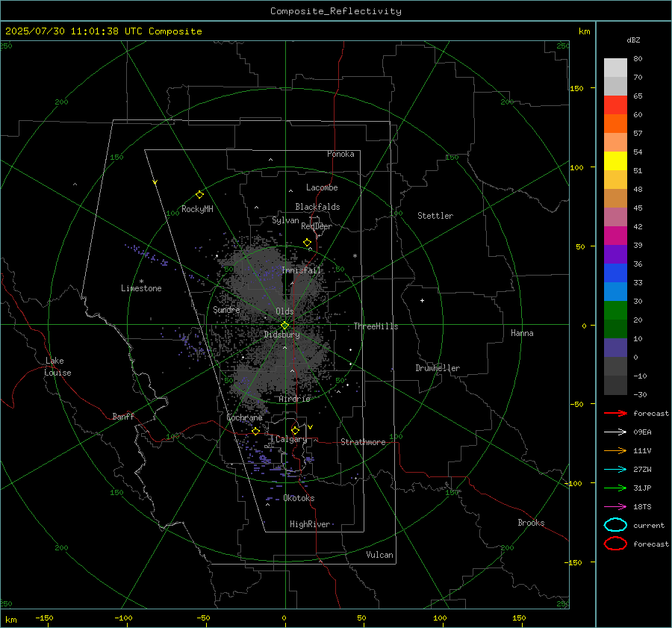Screen dimensions: 672x628
Task: Click the Didsbury city label
Action: coord(281,335)
